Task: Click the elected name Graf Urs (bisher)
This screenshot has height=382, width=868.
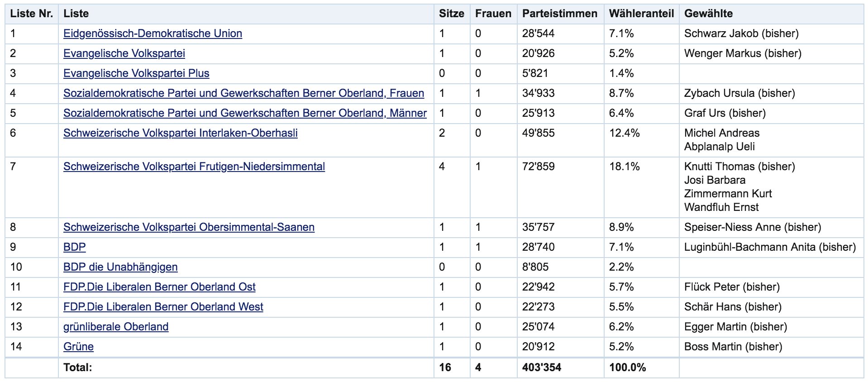Action: point(725,113)
